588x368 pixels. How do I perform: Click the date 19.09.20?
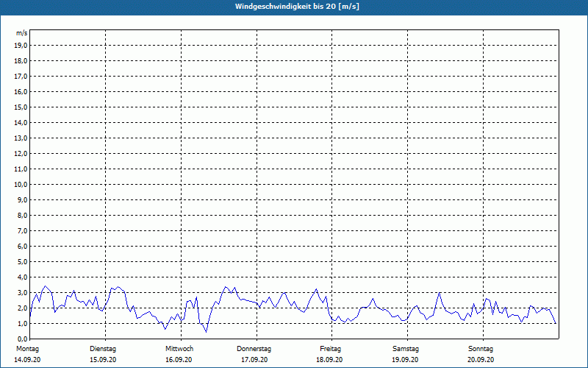click(x=405, y=360)
